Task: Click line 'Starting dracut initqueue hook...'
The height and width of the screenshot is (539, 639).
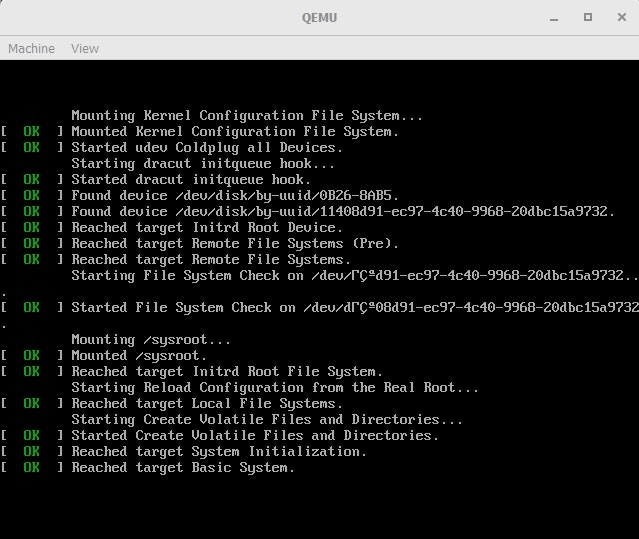Action: [x=203, y=164]
